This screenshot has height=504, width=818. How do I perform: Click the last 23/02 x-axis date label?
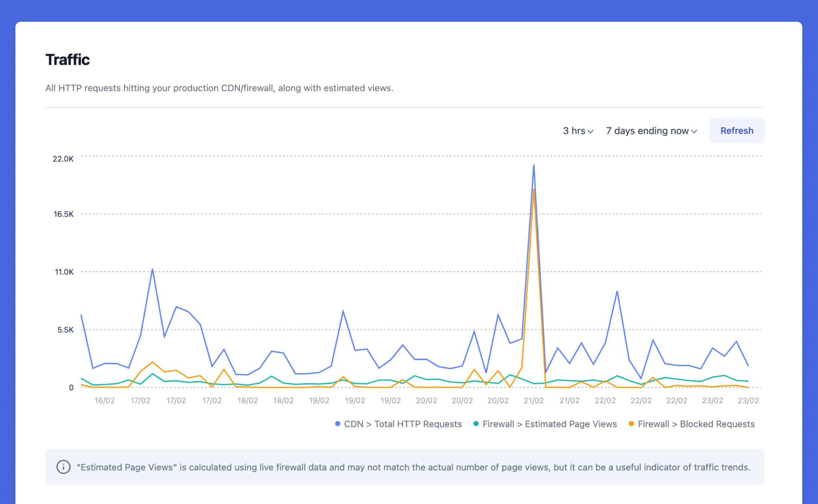coord(748,400)
